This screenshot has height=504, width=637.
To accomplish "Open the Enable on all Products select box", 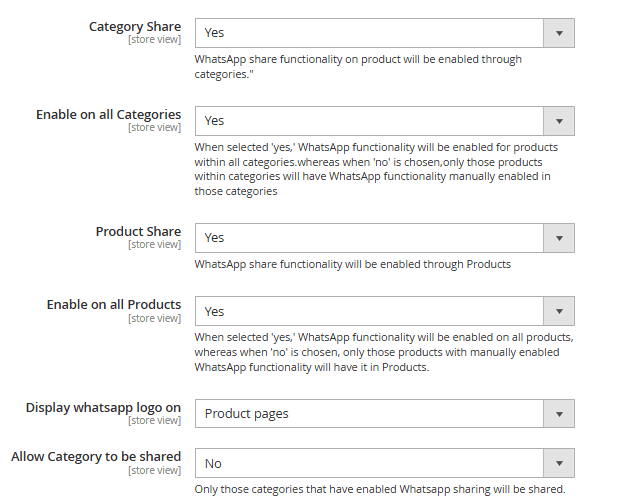I will (369, 311).
